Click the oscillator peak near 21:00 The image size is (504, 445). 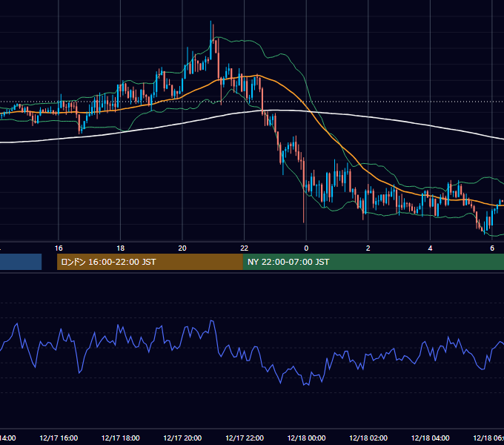point(211,322)
